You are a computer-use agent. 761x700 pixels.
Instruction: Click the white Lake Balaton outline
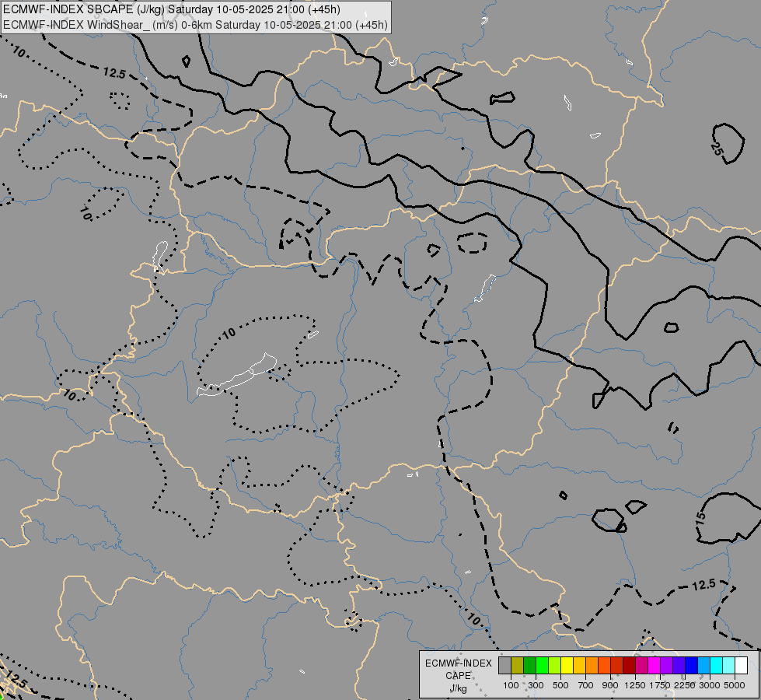(237, 375)
